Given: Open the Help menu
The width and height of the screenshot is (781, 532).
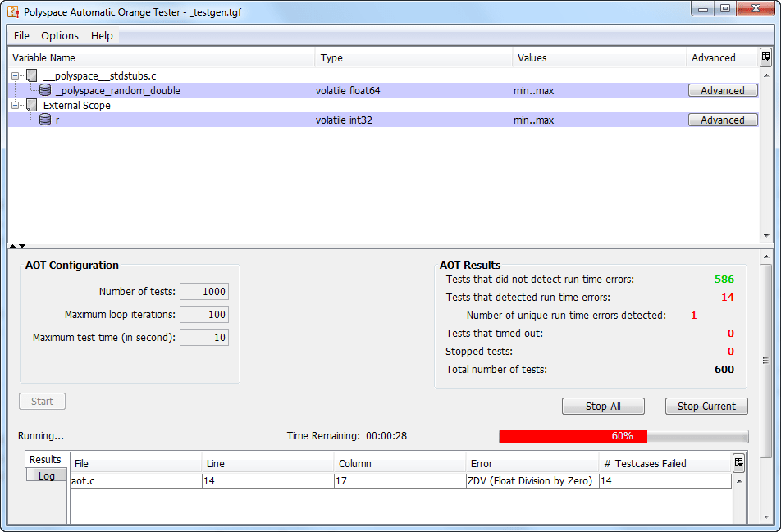Looking at the screenshot, I should click(102, 36).
